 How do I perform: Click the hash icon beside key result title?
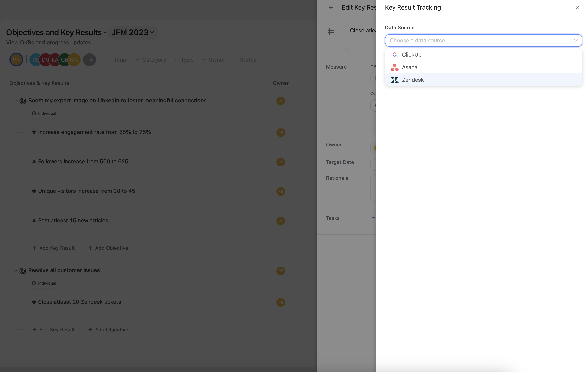click(331, 31)
